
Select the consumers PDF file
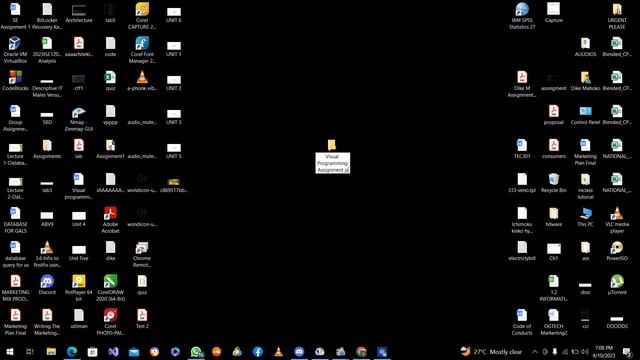(553, 148)
